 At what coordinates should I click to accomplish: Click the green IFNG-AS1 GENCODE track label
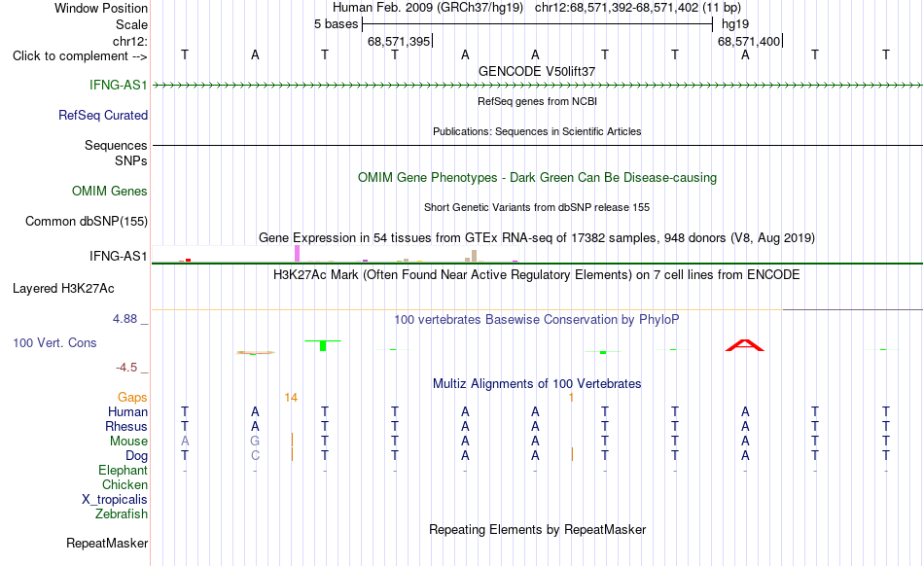coord(118,85)
